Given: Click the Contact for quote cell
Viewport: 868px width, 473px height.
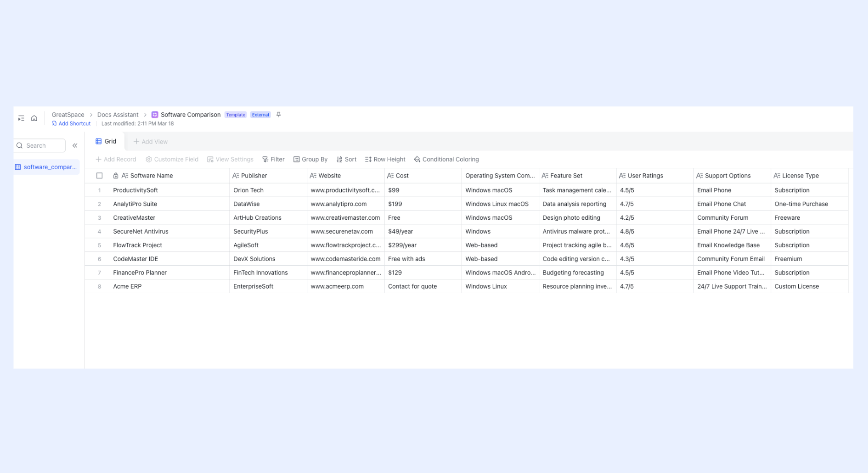Looking at the screenshot, I should point(423,286).
